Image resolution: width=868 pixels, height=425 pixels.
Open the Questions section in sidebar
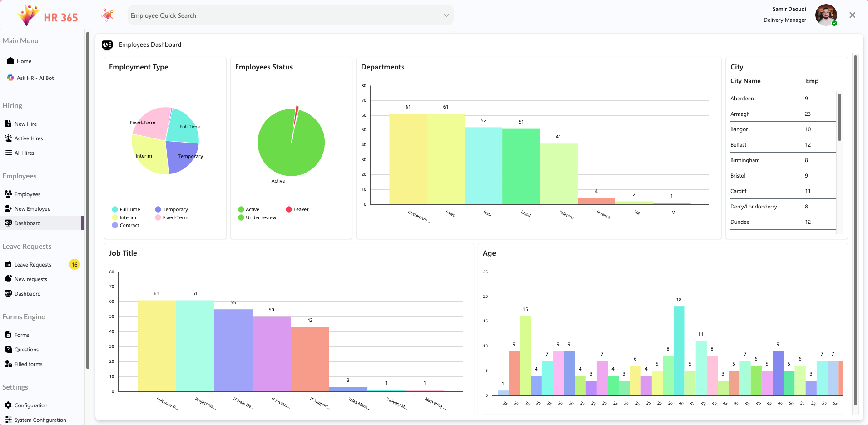point(8,349)
